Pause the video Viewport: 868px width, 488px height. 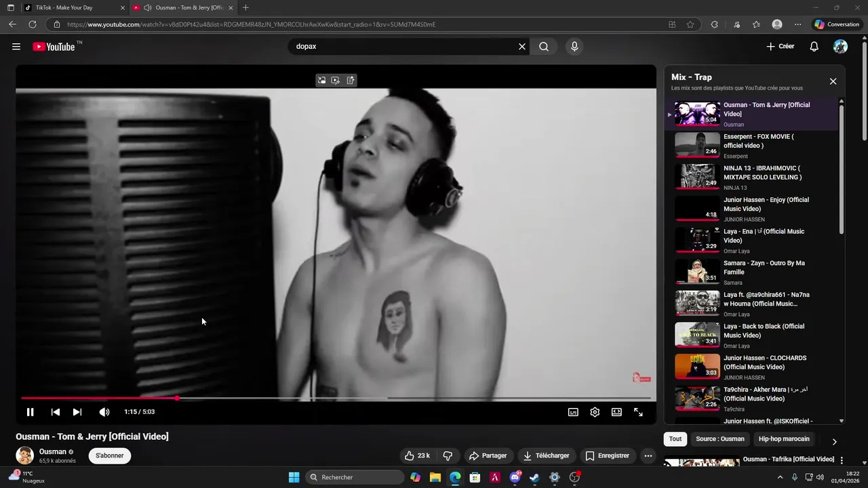(30, 412)
